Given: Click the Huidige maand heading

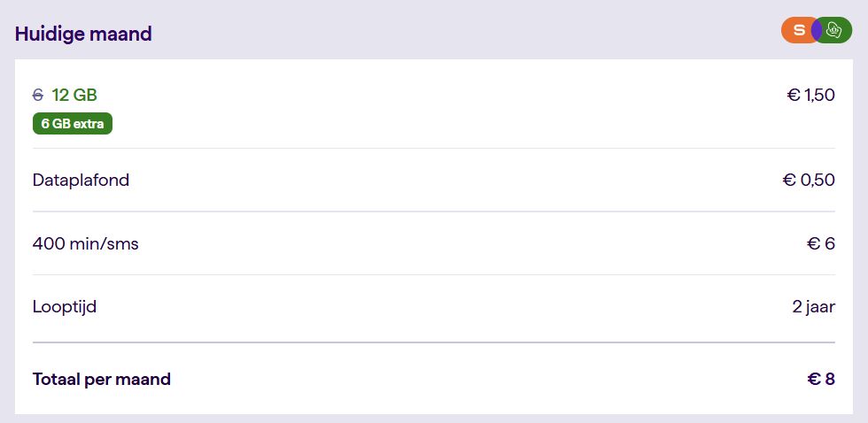Looking at the screenshot, I should 83,35.
